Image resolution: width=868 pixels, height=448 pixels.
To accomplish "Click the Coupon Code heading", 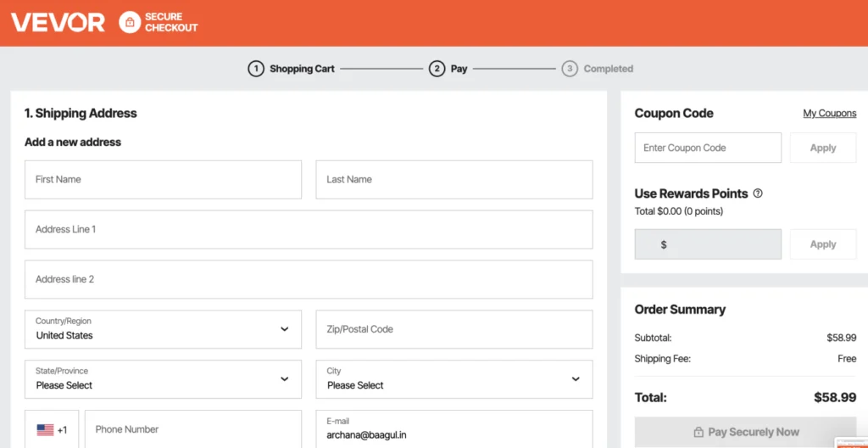I will pyautogui.click(x=674, y=113).
